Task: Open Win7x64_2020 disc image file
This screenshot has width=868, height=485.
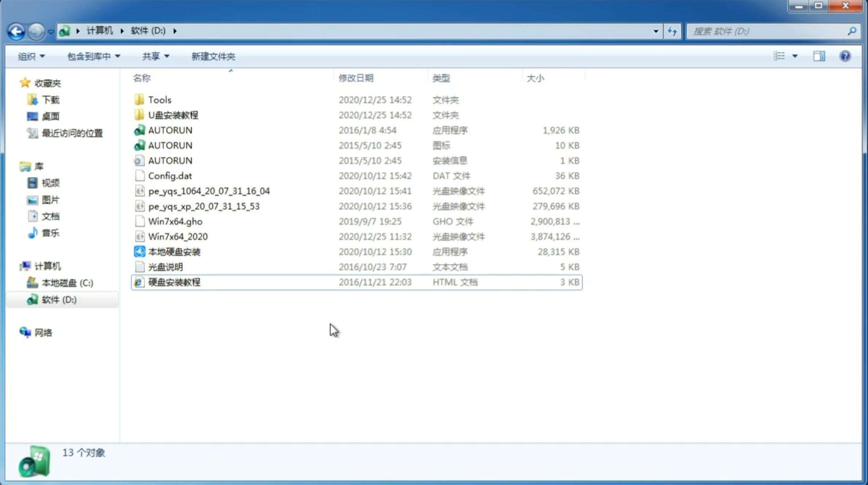Action: pyautogui.click(x=178, y=237)
